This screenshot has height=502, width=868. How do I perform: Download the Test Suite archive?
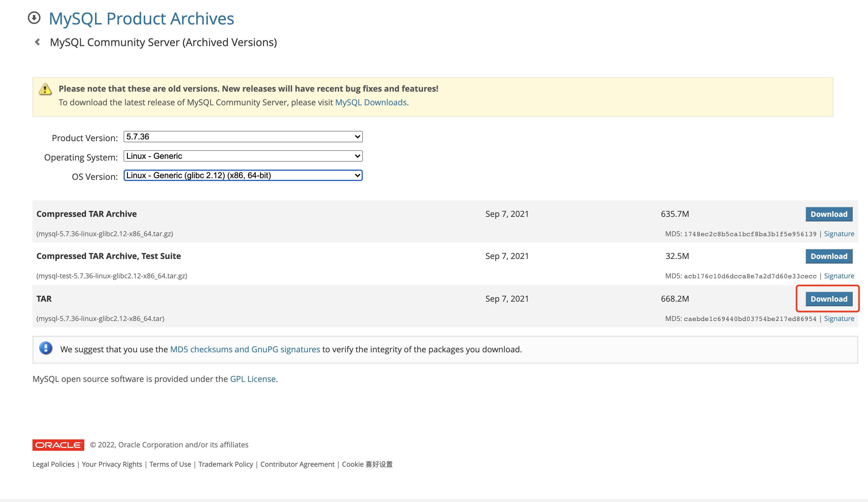pos(828,256)
